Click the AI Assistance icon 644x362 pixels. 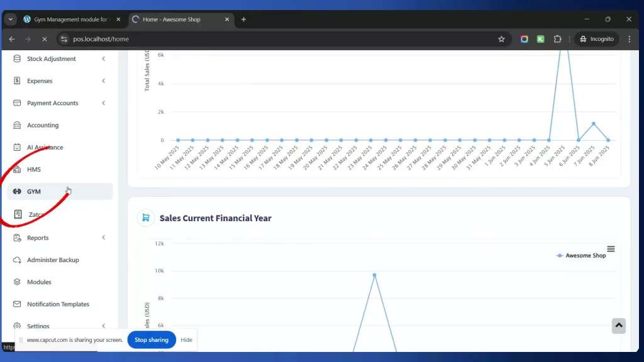(17, 147)
